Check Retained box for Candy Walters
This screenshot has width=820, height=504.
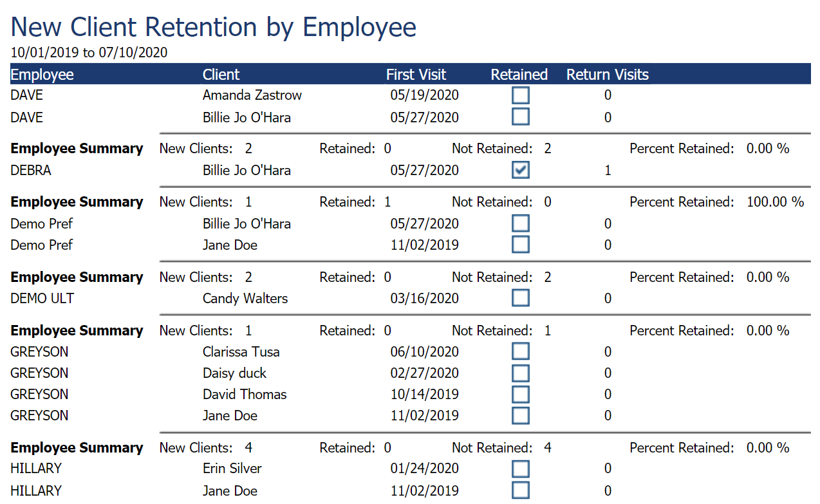520,298
